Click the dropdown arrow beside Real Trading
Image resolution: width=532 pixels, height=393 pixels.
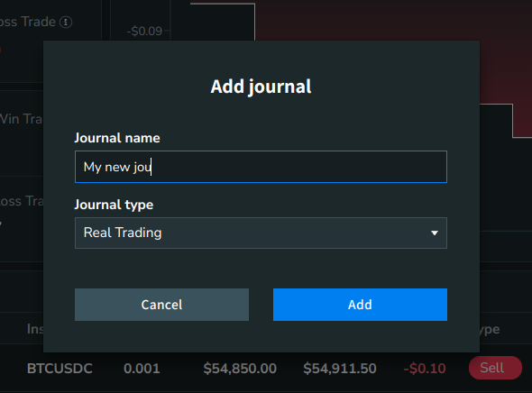pyautogui.click(x=435, y=233)
